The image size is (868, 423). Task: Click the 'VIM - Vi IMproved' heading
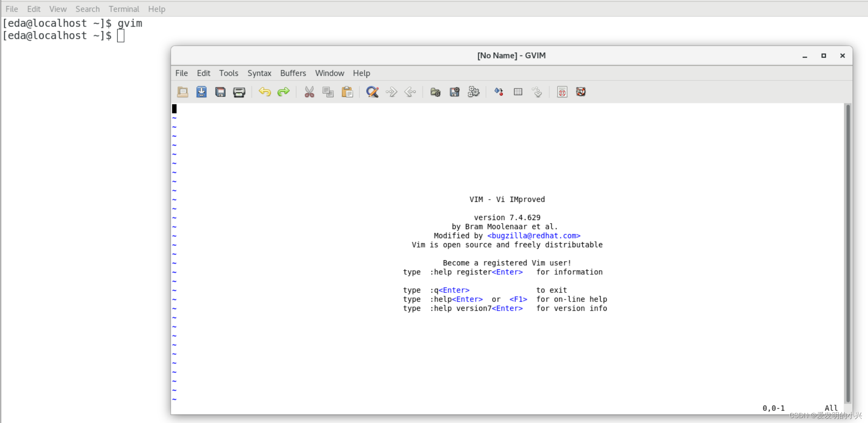click(507, 199)
